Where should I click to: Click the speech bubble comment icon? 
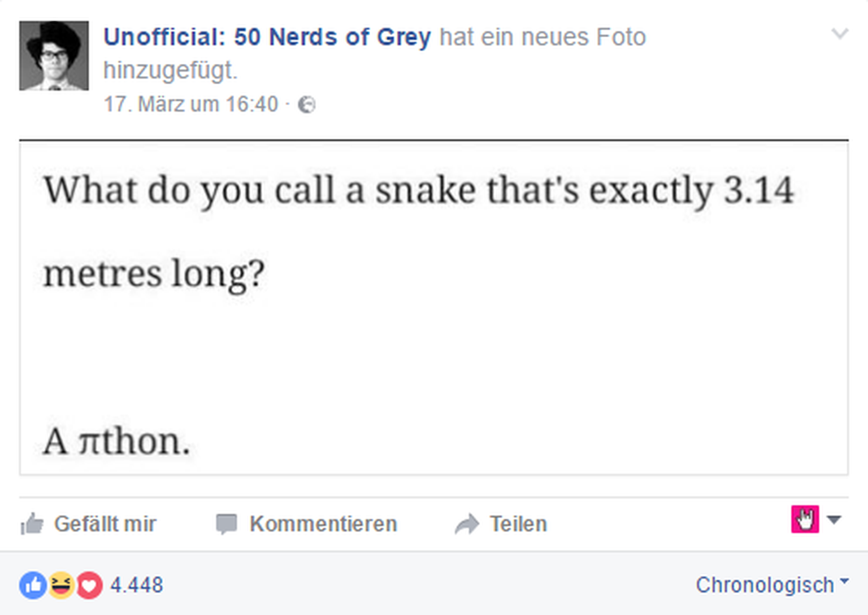[x=227, y=524]
